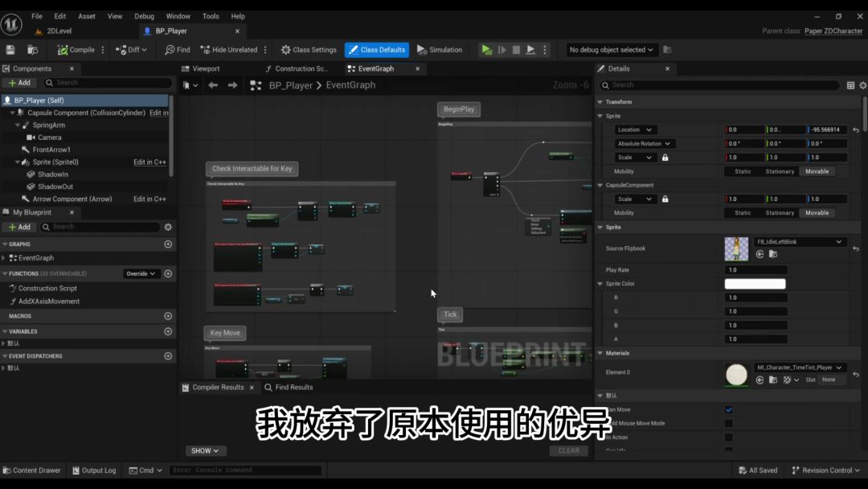Open debug object selector dropdown

point(611,50)
